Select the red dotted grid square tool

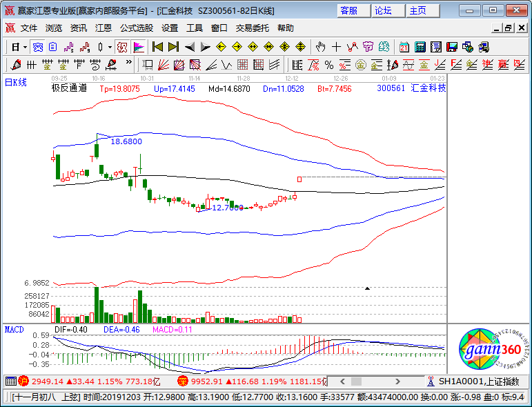click(243, 64)
